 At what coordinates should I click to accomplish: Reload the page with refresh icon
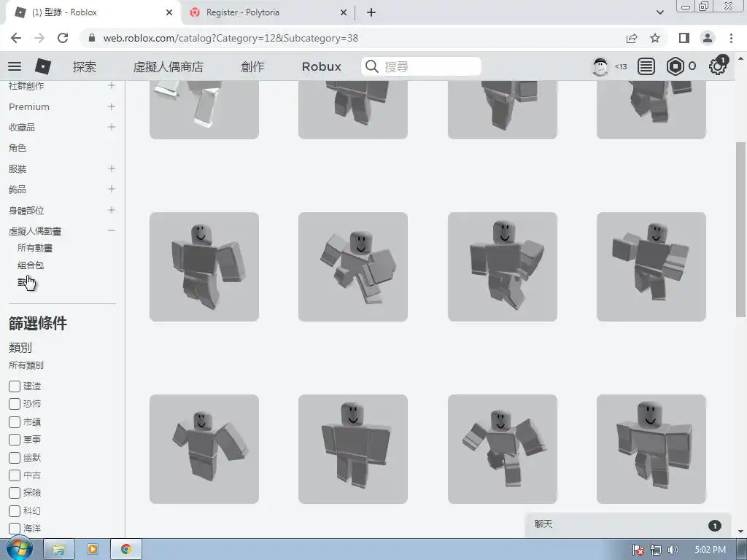[x=63, y=38]
